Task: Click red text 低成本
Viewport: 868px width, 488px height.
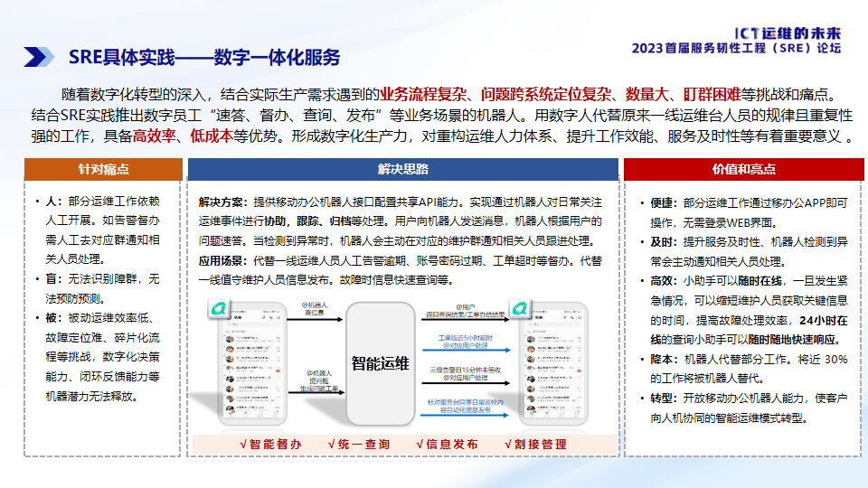Action: (212, 136)
